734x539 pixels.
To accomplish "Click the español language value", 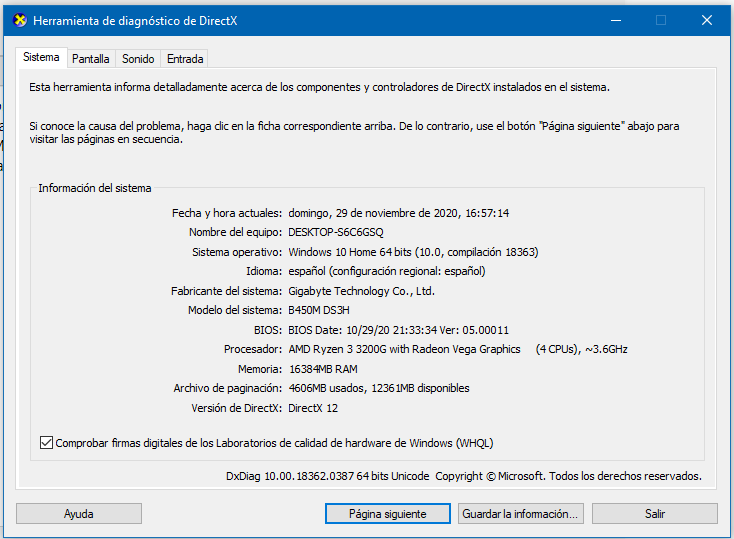I will click(387, 271).
